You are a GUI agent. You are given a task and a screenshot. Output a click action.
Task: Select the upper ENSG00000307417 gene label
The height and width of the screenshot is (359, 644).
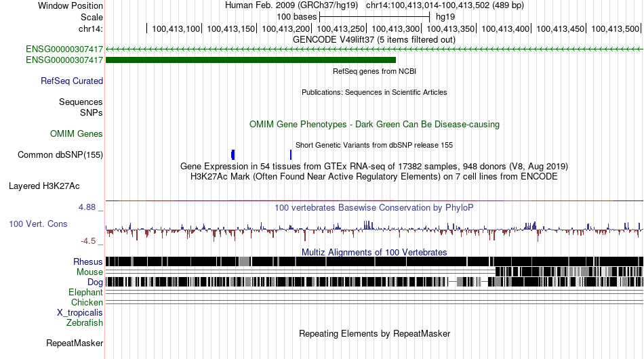[x=64, y=49]
